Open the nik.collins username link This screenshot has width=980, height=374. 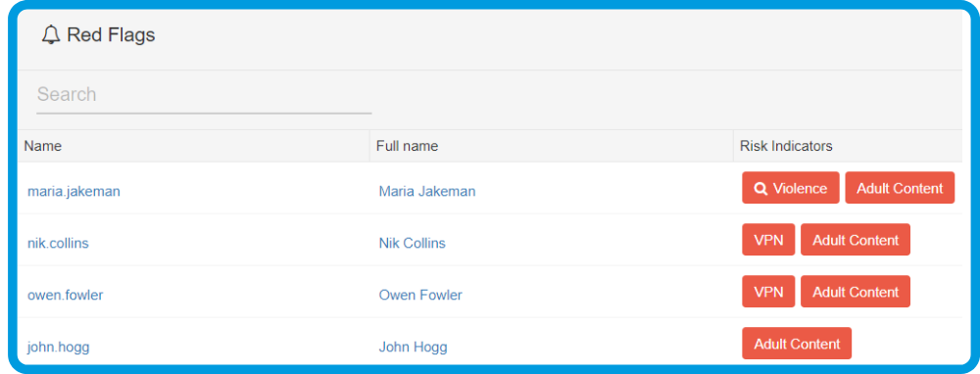tap(58, 243)
